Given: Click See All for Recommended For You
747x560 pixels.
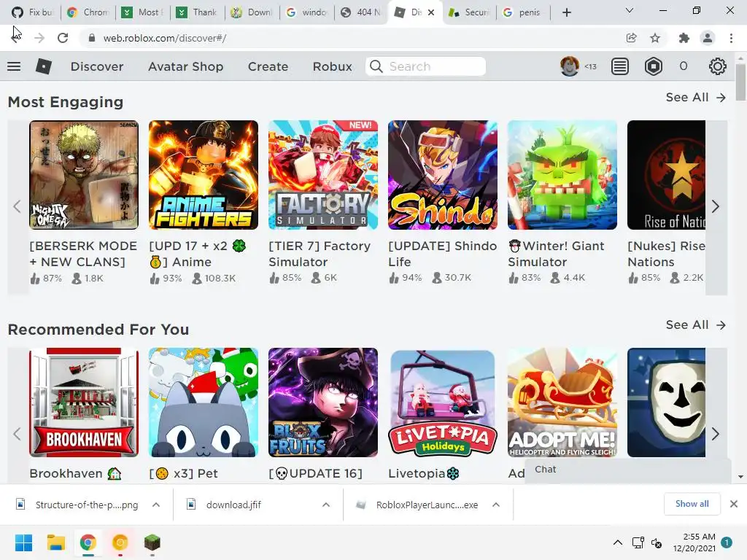Looking at the screenshot, I should tap(695, 325).
